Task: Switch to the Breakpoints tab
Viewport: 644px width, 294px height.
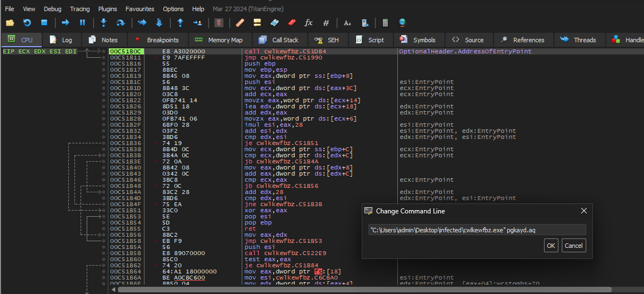Action: tap(157, 40)
